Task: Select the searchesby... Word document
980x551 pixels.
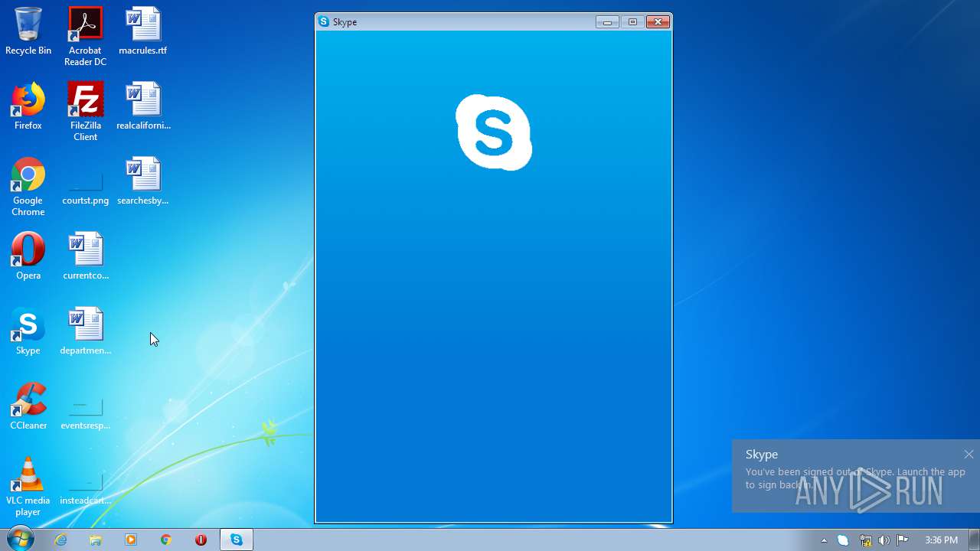Action: click(x=143, y=181)
